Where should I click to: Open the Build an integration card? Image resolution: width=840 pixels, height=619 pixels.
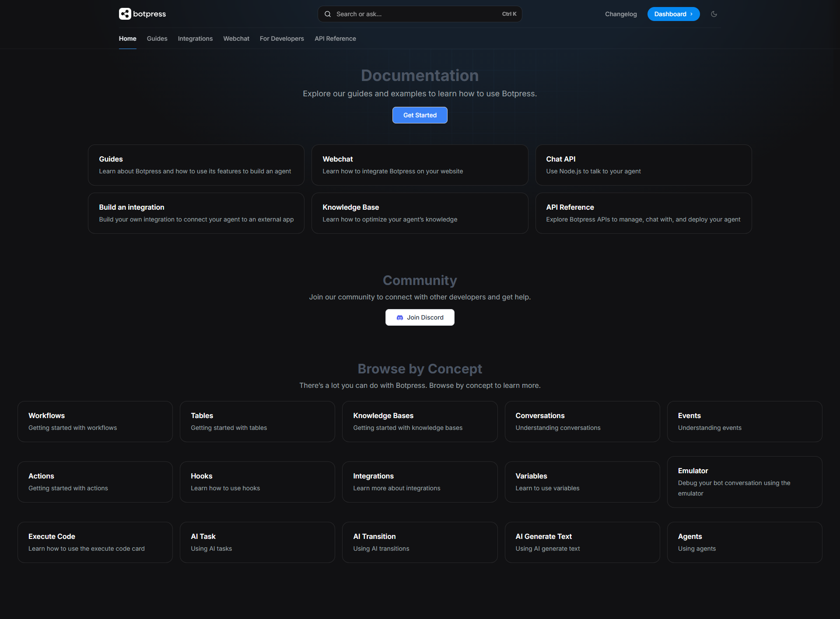point(196,213)
